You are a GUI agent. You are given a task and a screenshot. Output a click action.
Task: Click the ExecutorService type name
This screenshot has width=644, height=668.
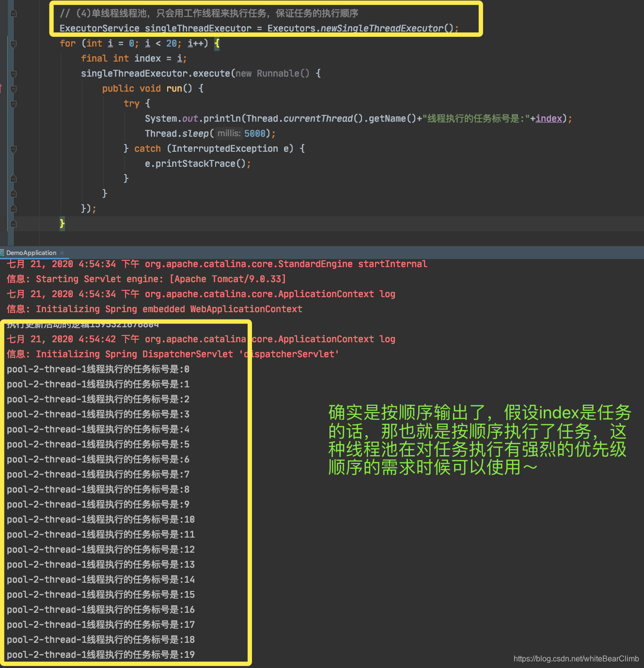(99, 29)
